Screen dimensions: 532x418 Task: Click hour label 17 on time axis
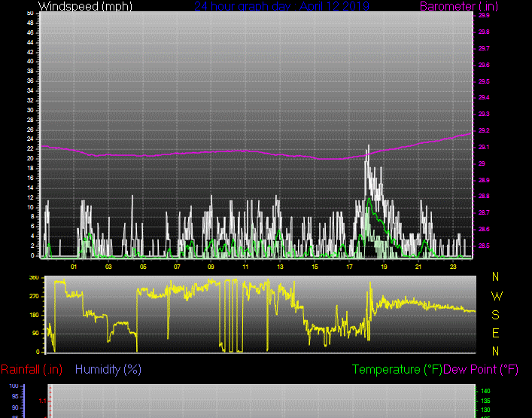349,267
